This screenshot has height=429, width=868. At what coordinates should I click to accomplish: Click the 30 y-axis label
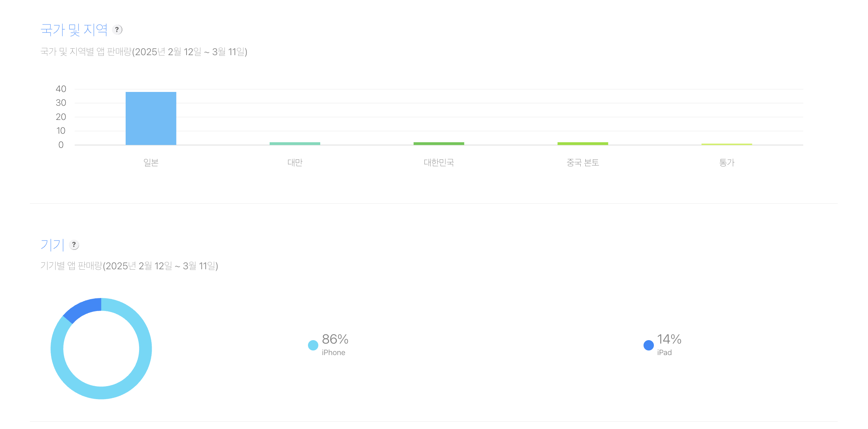(x=61, y=103)
